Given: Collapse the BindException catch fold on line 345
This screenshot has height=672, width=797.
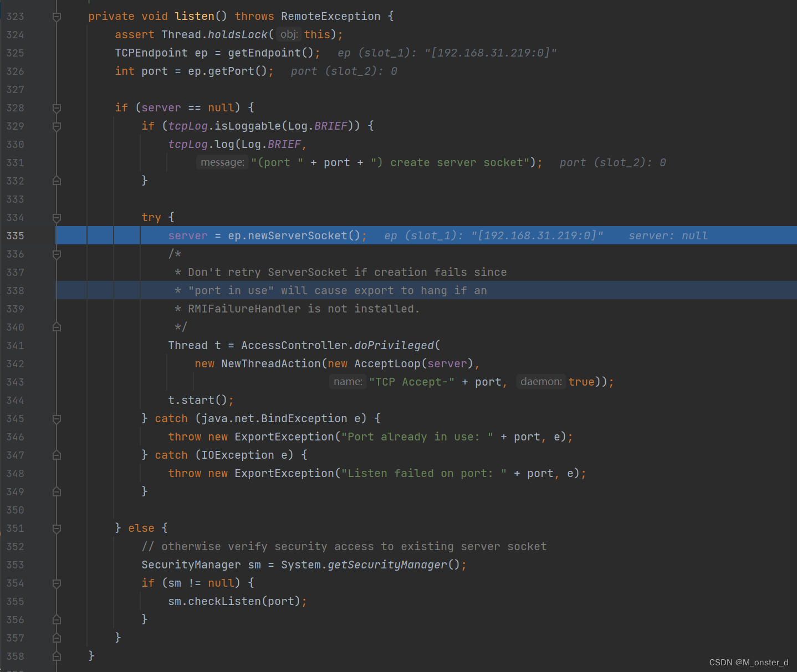Looking at the screenshot, I should click(57, 419).
